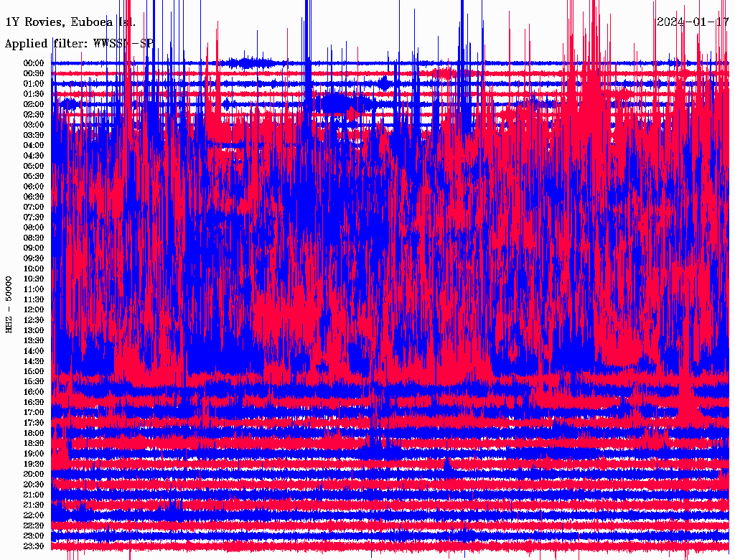Click the 12:00 time label
The image size is (735, 560).
click(34, 309)
